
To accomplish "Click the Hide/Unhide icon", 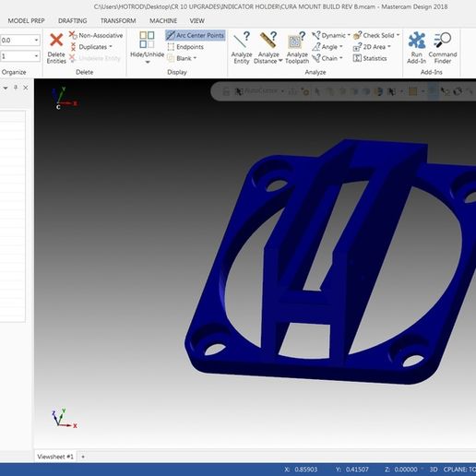I will 147,40.
